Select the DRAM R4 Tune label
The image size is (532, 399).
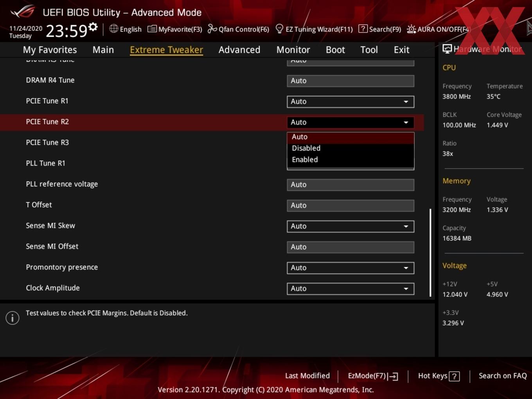point(50,80)
